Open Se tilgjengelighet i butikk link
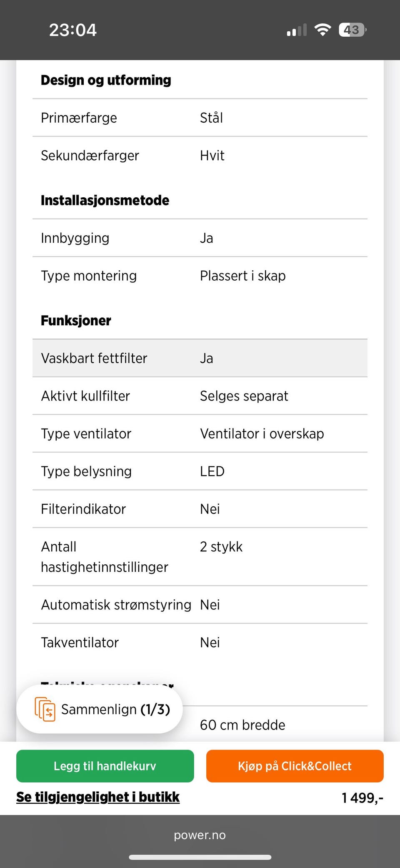The height and width of the screenshot is (868, 400). click(x=98, y=797)
